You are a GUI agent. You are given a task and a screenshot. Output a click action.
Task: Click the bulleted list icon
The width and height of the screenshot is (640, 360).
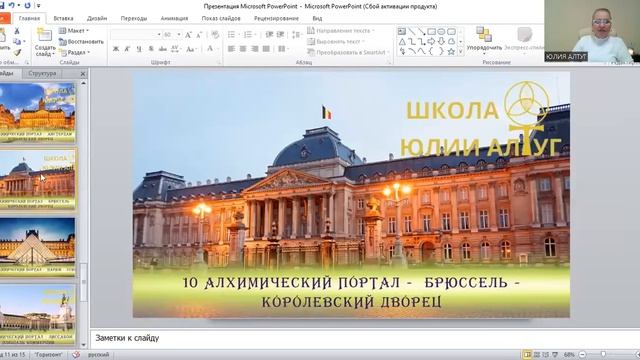(231, 35)
